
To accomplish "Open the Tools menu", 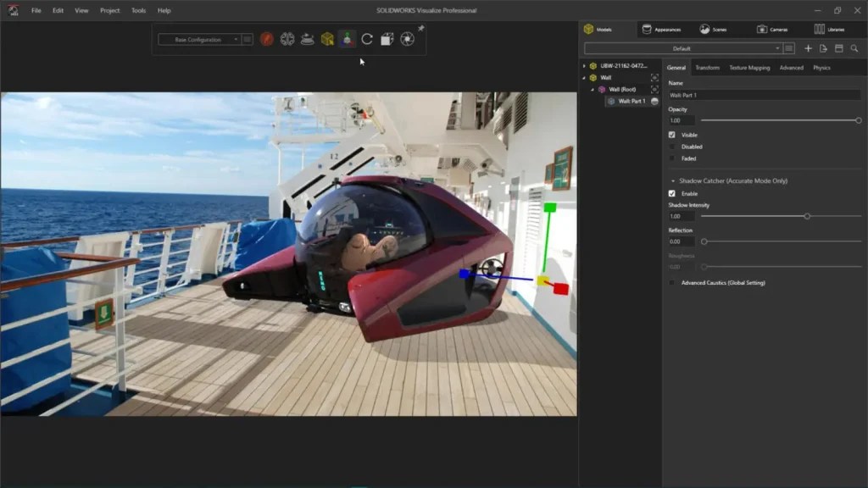I will pos(138,10).
